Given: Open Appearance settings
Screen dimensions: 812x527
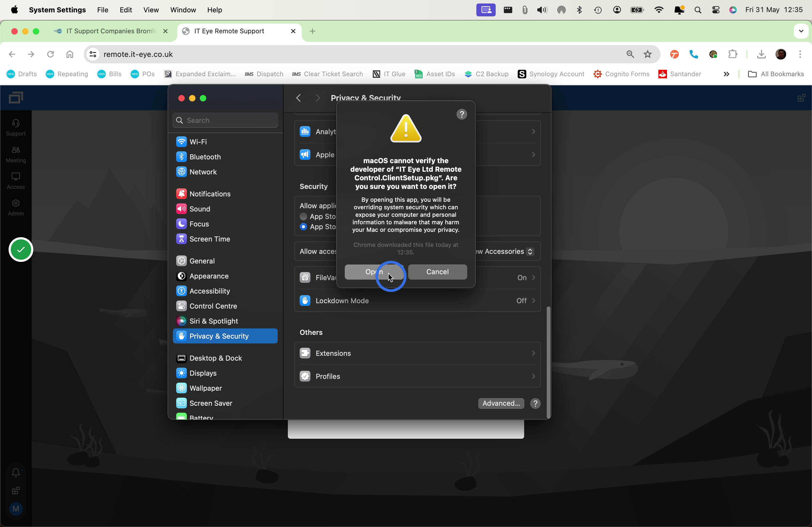Looking at the screenshot, I should pos(225,276).
